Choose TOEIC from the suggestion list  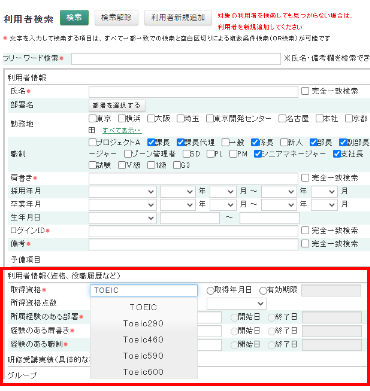pyautogui.click(x=144, y=307)
